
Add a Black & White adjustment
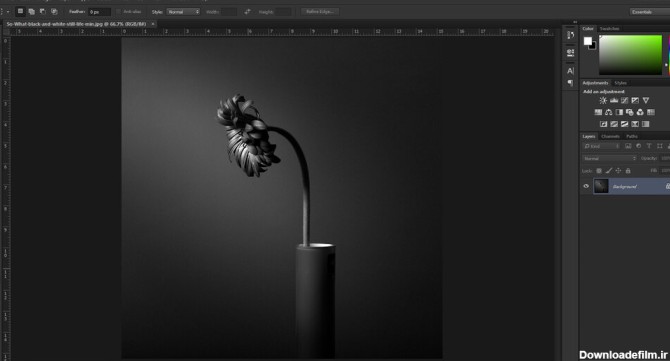pos(619,112)
